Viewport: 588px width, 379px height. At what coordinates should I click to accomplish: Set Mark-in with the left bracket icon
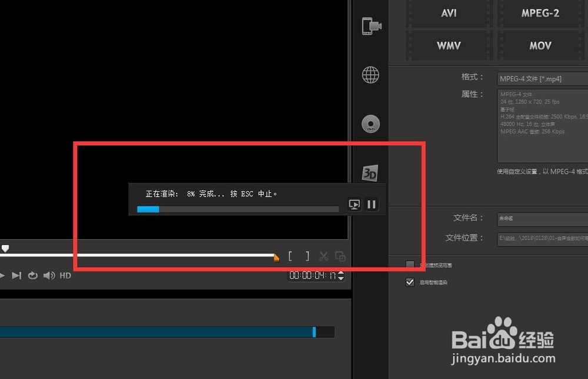290,256
